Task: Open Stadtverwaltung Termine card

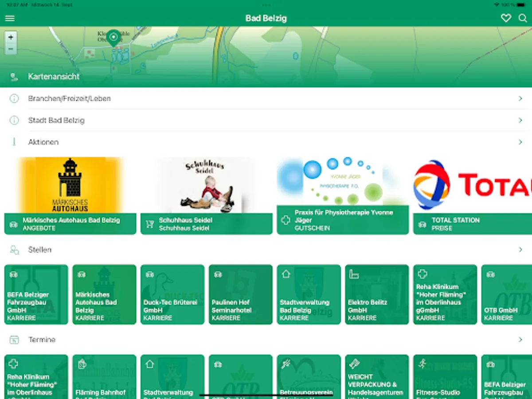Action: click(x=172, y=377)
